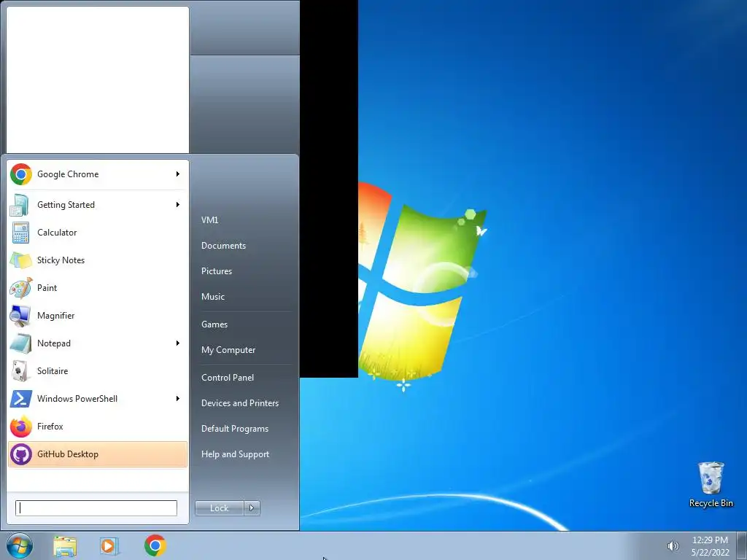This screenshot has height=560, width=747.
Task: Open Devices and Printers
Action: (x=239, y=403)
